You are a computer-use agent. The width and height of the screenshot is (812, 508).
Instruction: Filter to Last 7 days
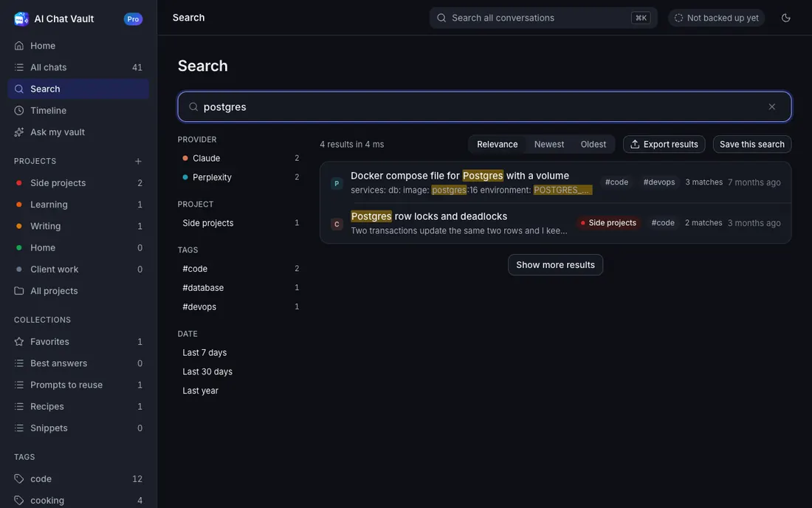[x=241, y=353]
